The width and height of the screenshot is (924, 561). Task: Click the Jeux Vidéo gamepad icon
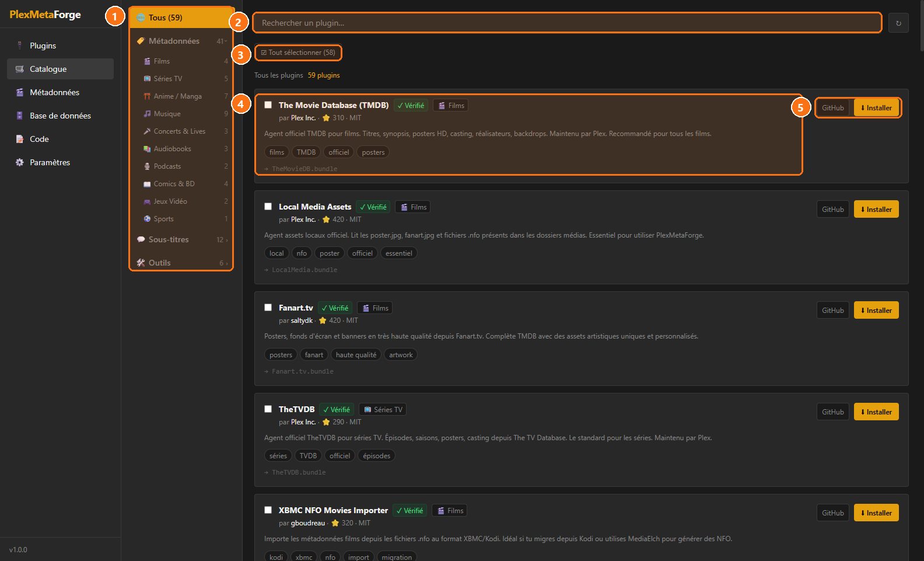[x=148, y=201]
